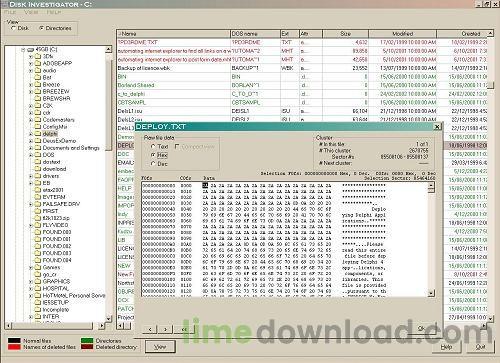Image resolution: width=500 pixels, height=363 pixels.
Task: Expand the 3Dfx folder node
Action: pyautogui.click(x=31, y=57)
